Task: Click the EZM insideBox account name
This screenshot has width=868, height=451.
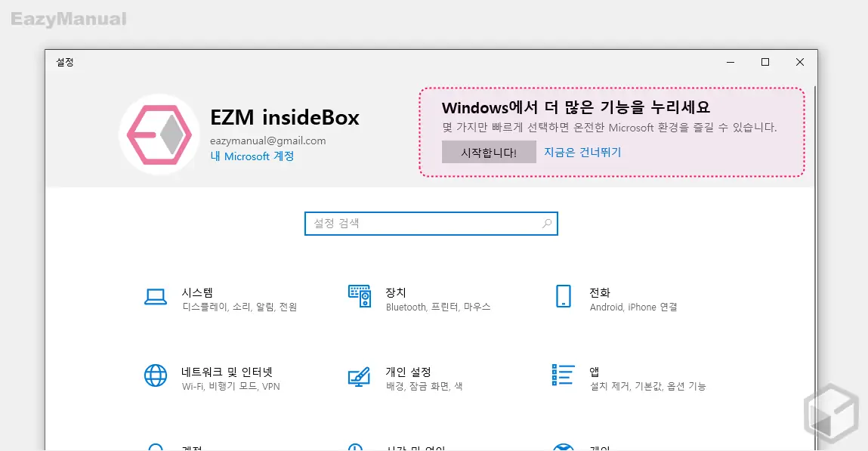Action: click(285, 117)
